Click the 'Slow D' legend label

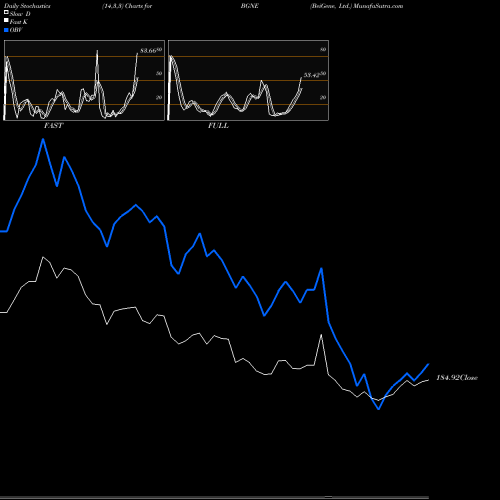(20, 14)
